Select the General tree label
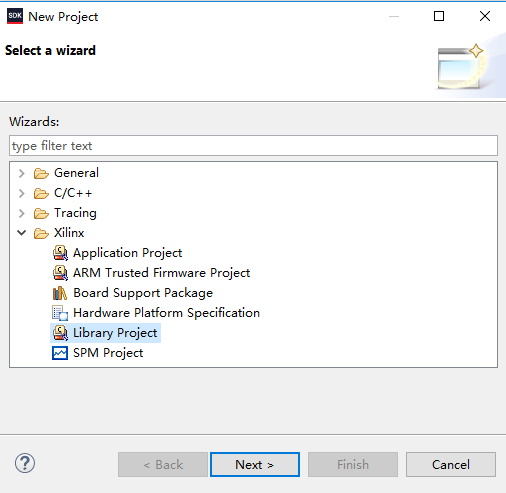The image size is (506, 493). pyautogui.click(x=76, y=173)
